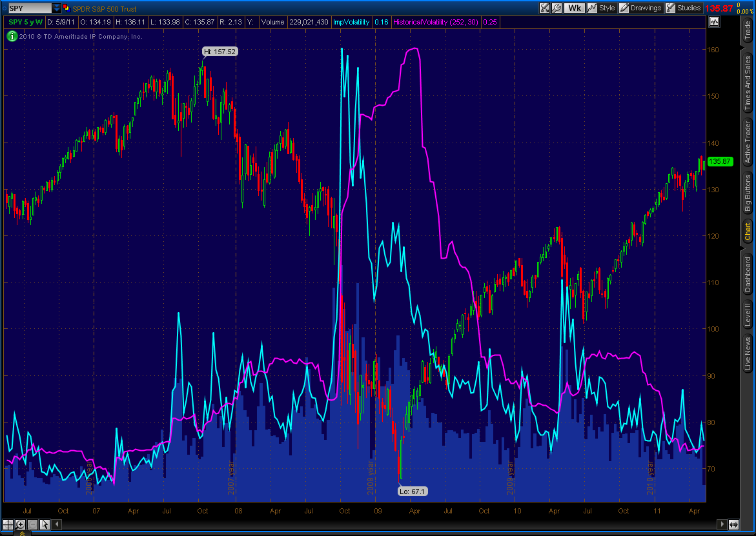Click the green info icon on chart

pos(12,36)
